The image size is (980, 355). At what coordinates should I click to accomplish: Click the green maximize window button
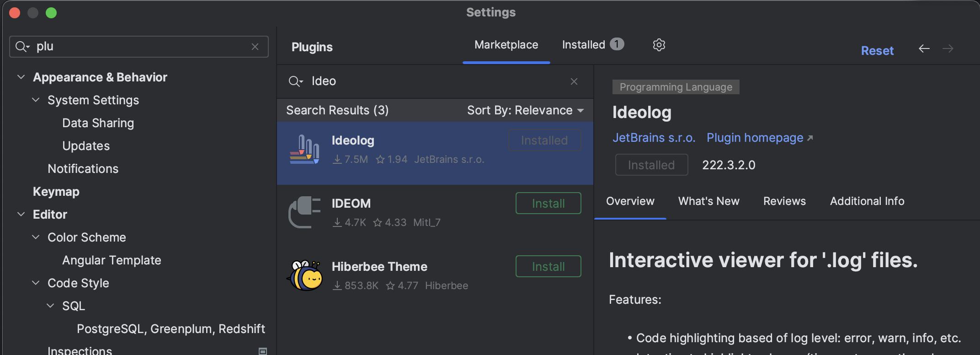(x=51, y=13)
